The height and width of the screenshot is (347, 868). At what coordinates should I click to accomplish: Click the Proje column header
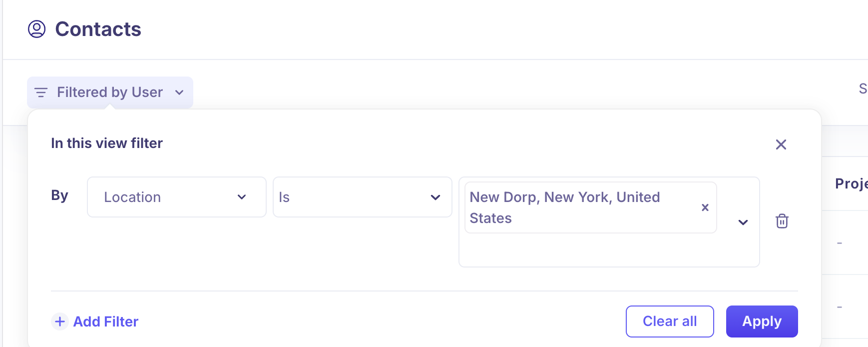coord(851,183)
